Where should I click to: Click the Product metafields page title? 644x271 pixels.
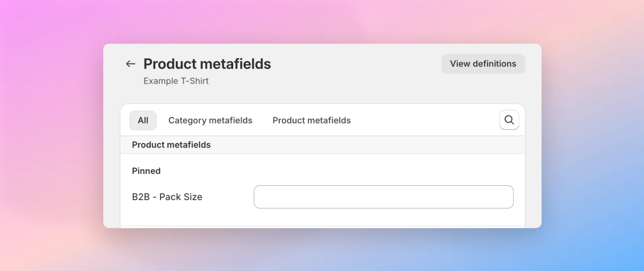pyautogui.click(x=207, y=64)
